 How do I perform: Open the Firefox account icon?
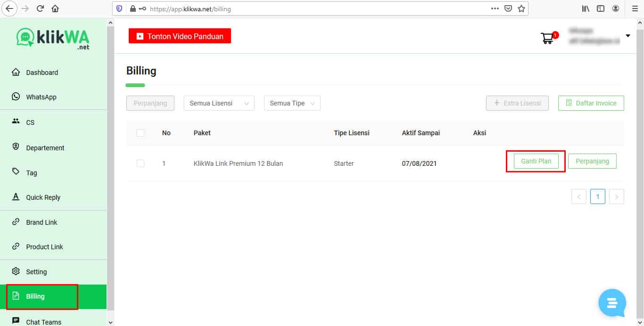pyautogui.click(x=616, y=8)
